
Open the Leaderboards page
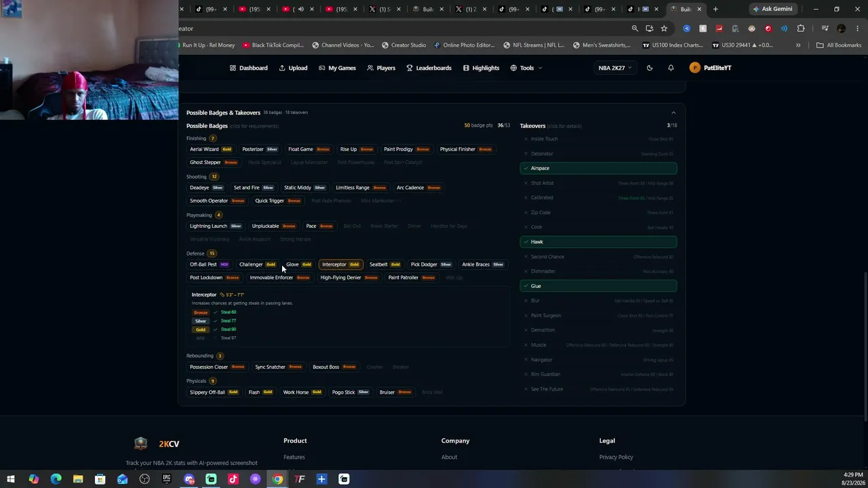click(x=429, y=68)
